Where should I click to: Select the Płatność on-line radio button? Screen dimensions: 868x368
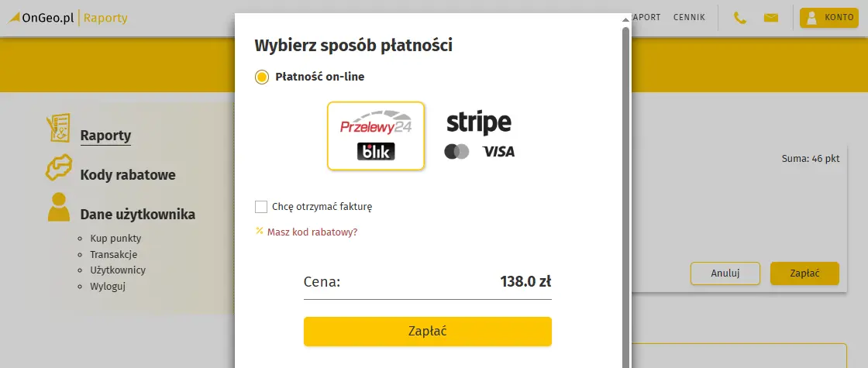click(262, 77)
